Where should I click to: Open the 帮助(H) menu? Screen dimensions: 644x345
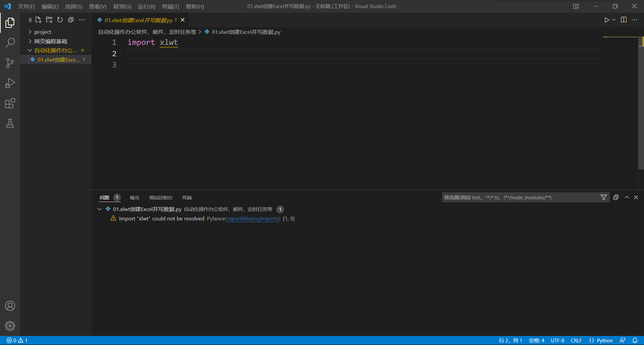[195, 6]
